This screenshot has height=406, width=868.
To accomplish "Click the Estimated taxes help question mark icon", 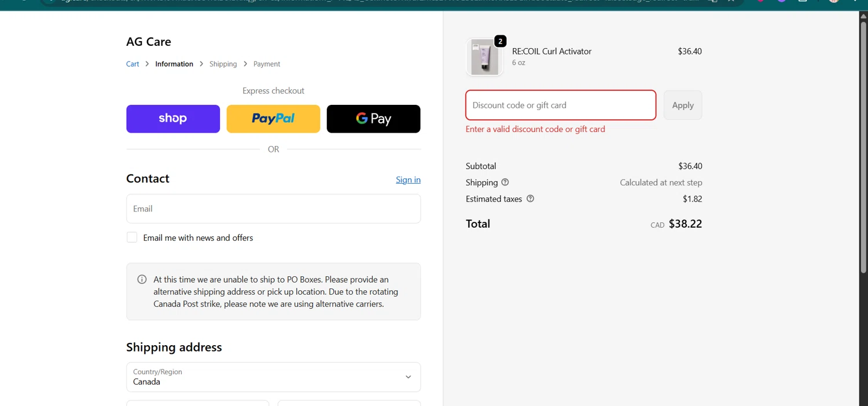I will click(x=530, y=199).
